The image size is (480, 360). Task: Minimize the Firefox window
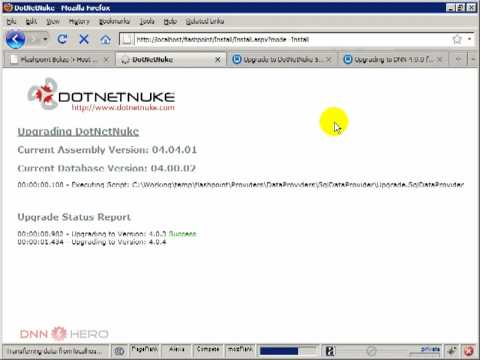[x=450, y=8]
